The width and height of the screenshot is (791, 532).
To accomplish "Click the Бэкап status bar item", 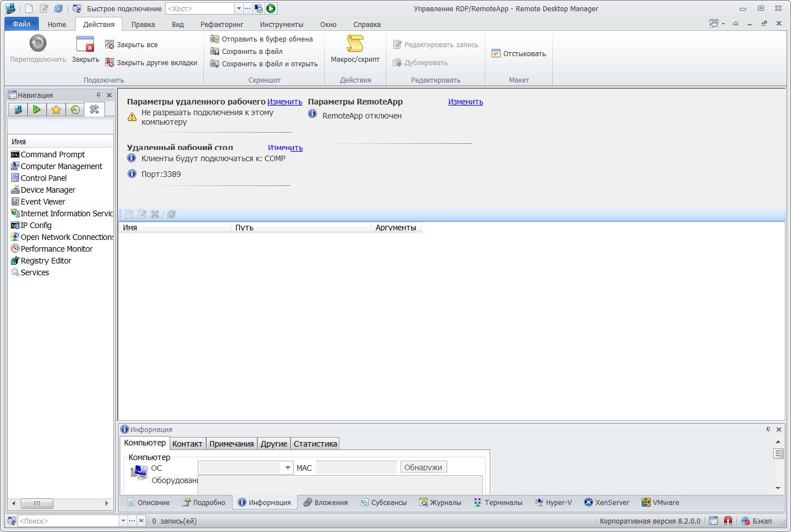I will click(757, 521).
